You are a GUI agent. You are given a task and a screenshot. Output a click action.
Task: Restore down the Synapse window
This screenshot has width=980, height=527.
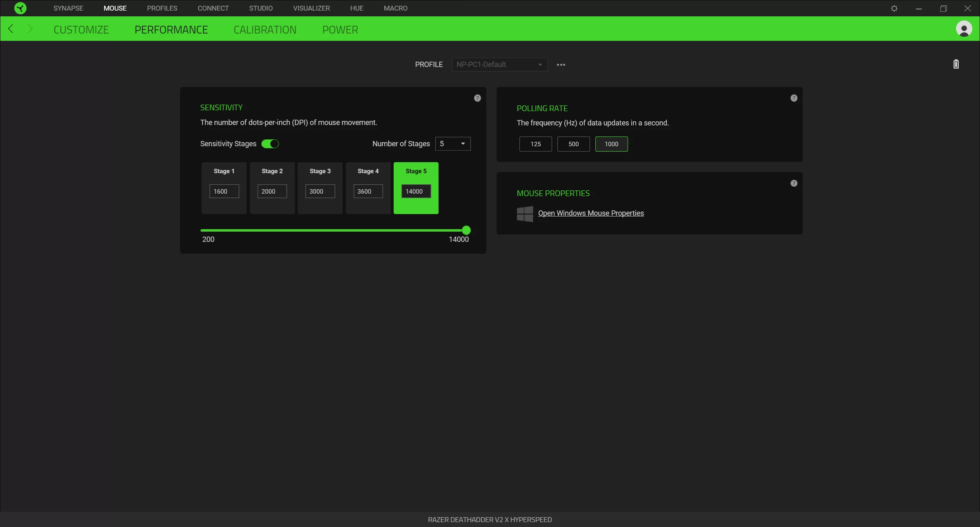click(943, 8)
